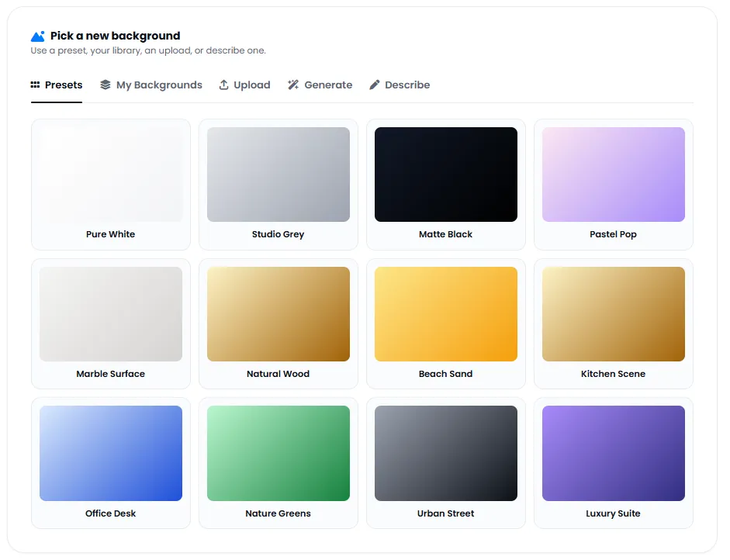Select the Nature Greens preset thumbnail
Screen dimensions: 730x560
[x=279, y=454]
